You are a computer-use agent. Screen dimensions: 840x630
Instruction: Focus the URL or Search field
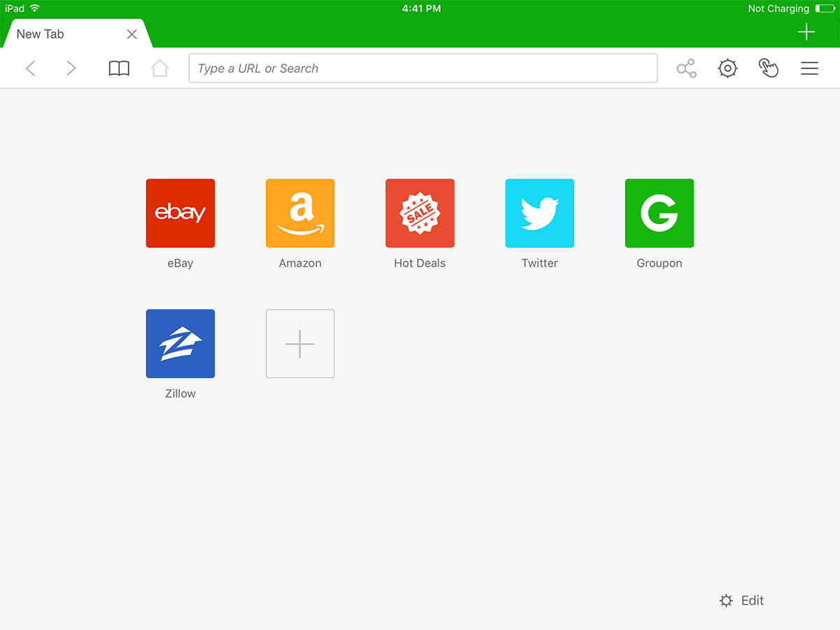pyautogui.click(x=423, y=68)
